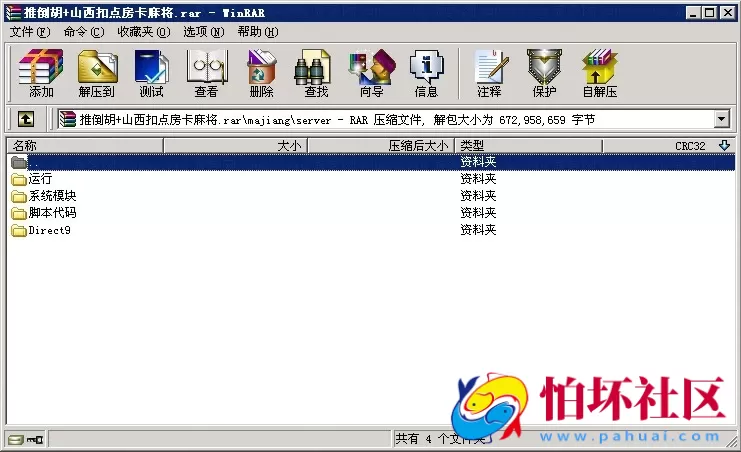
Task: Open the 信息 (Info) tool
Action: (426, 73)
